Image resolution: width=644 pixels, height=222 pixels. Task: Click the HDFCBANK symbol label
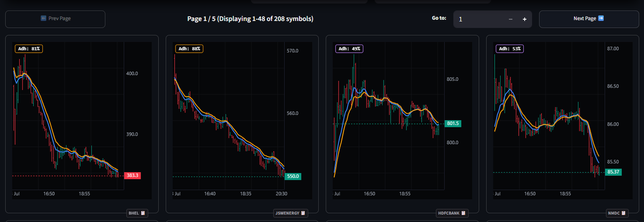(x=449, y=213)
